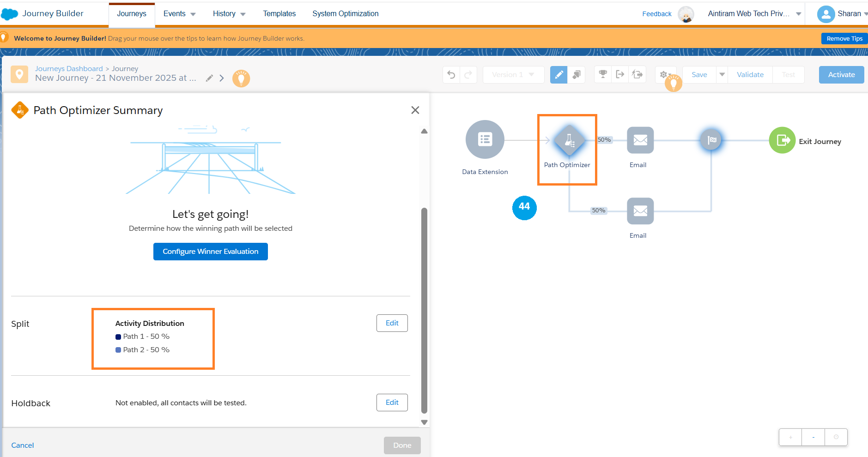
Task: Select the top path Email activity
Action: (640, 140)
